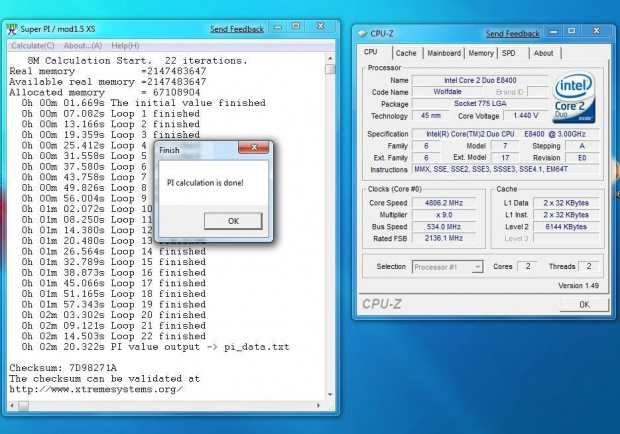Close the Super PI window
Viewport: 620px width, 434px height.
coord(321,29)
